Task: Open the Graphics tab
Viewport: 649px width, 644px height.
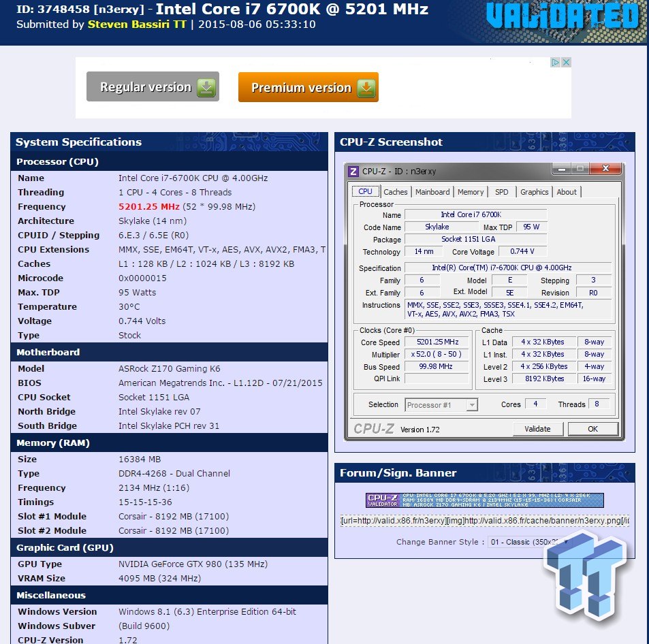Action: click(535, 192)
